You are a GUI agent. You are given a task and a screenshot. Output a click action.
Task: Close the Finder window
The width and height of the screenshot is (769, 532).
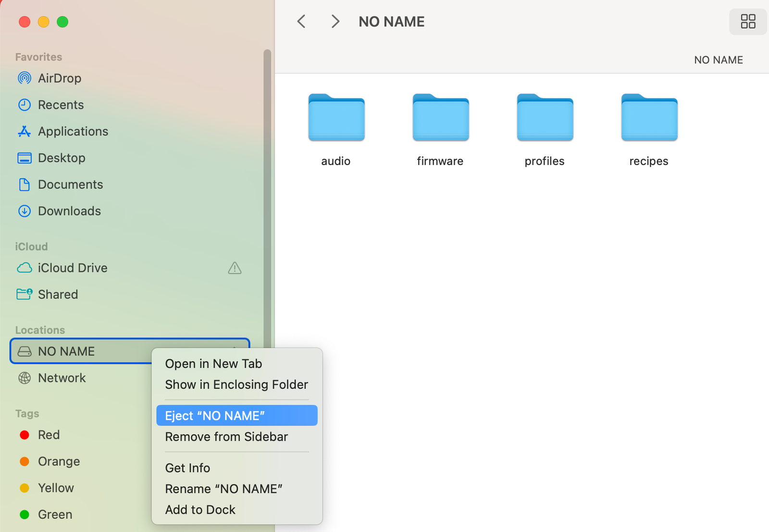(x=25, y=22)
